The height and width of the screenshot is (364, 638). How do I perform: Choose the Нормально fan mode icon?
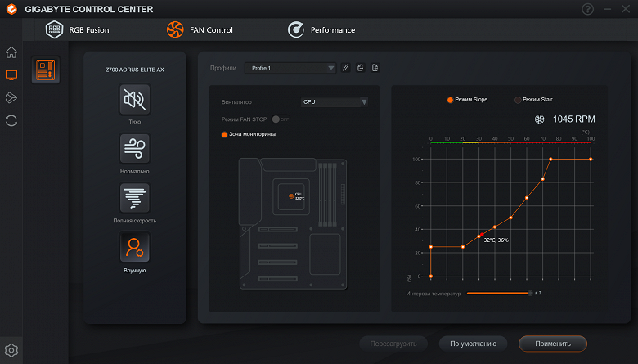(x=135, y=148)
